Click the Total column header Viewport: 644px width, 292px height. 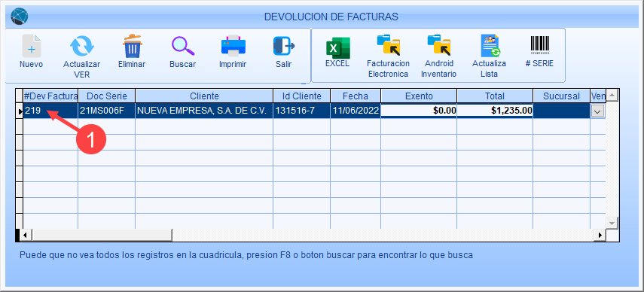495,96
